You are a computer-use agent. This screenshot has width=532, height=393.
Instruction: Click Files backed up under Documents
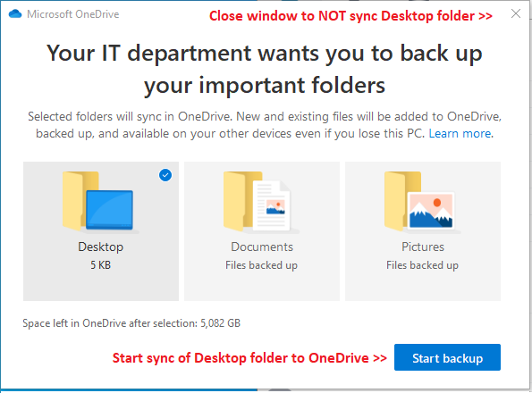pyautogui.click(x=262, y=265)
